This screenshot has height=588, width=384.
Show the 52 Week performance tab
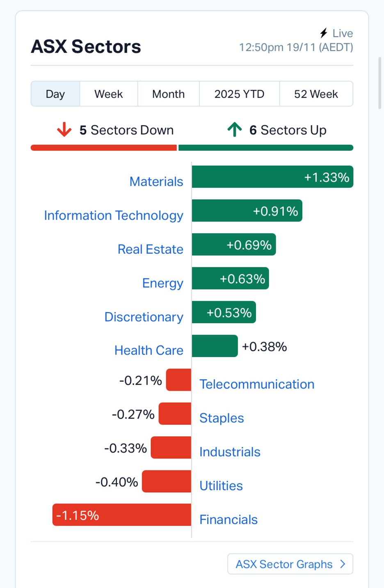point(316,94)
